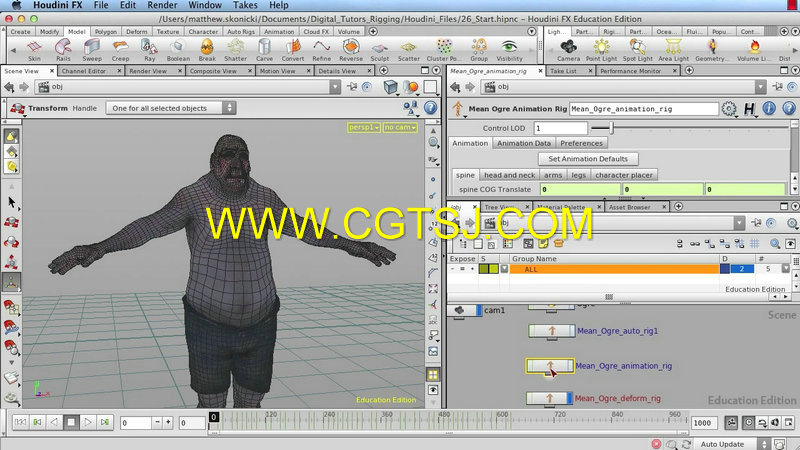The width and height of the screenshot is (800, 450).
Task: Select the Carve shelf tool
Action: [264, 51]
